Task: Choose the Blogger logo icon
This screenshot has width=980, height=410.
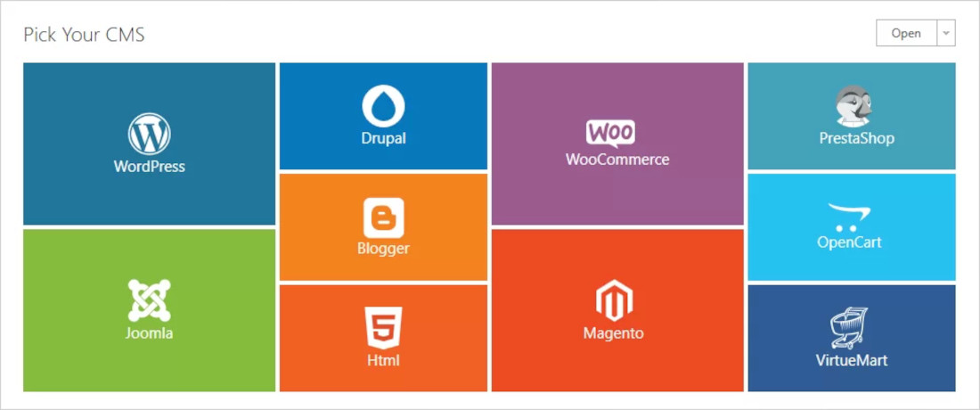Action: coord(384,217)
